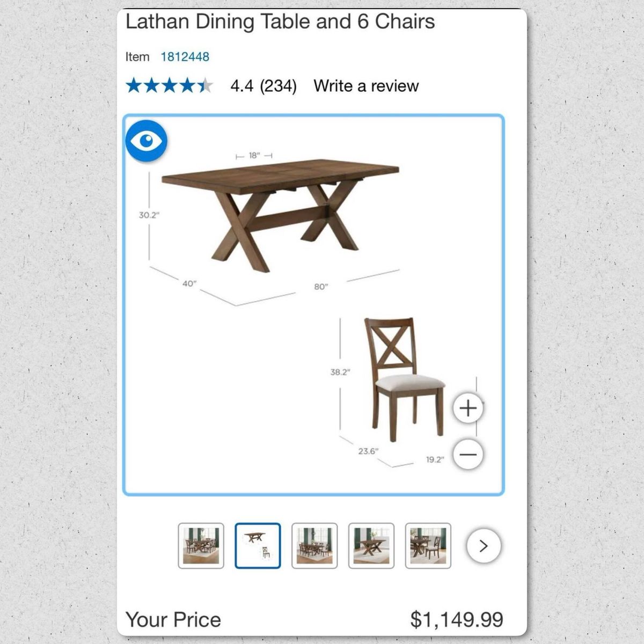Image resolution: width=644 pixels, height=644 pixels.
Task: Zoom out with the minus button
Action: coord(469,455)
